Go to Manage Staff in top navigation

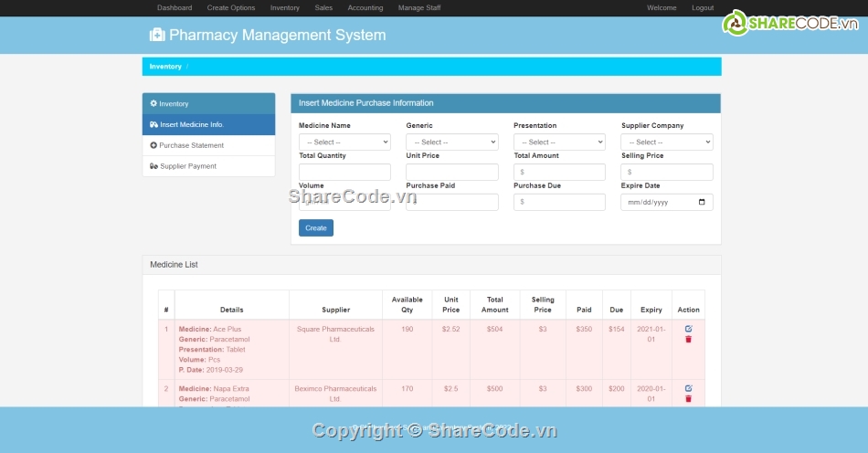tap(419, 8)
